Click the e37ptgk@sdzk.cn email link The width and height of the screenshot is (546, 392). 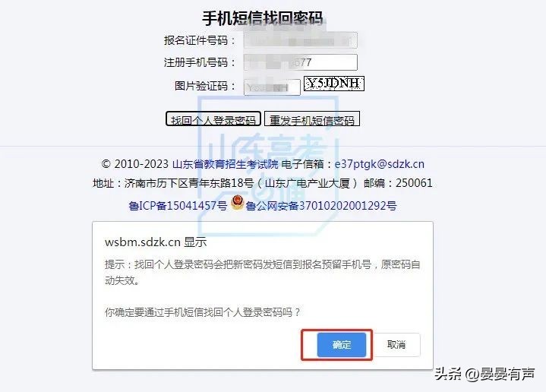379,164
